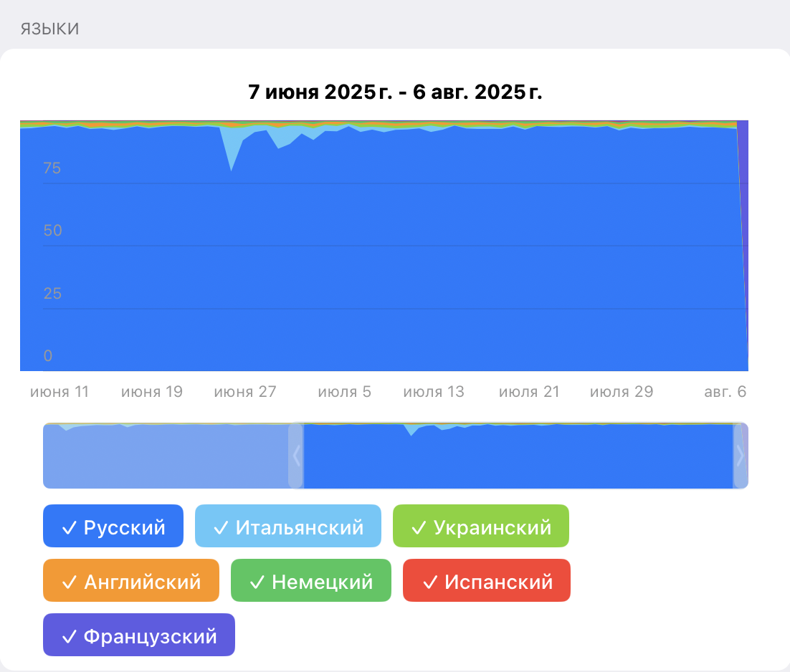Grab the right range slider handle

coord(740,456)
